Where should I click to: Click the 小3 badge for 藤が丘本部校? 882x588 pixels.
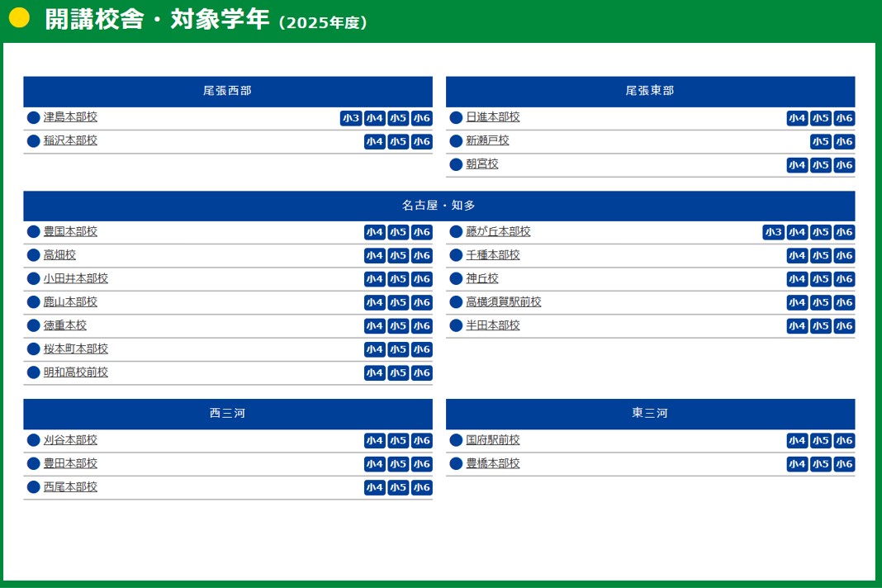click(773, 232)
